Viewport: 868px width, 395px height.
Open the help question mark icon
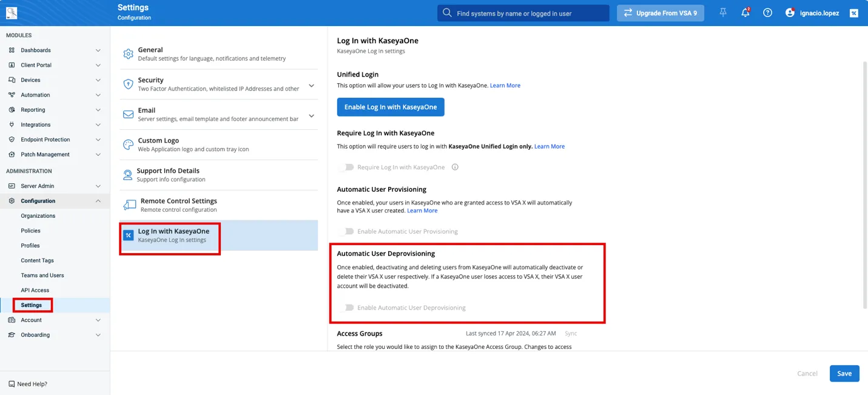(x=767, y=13)
